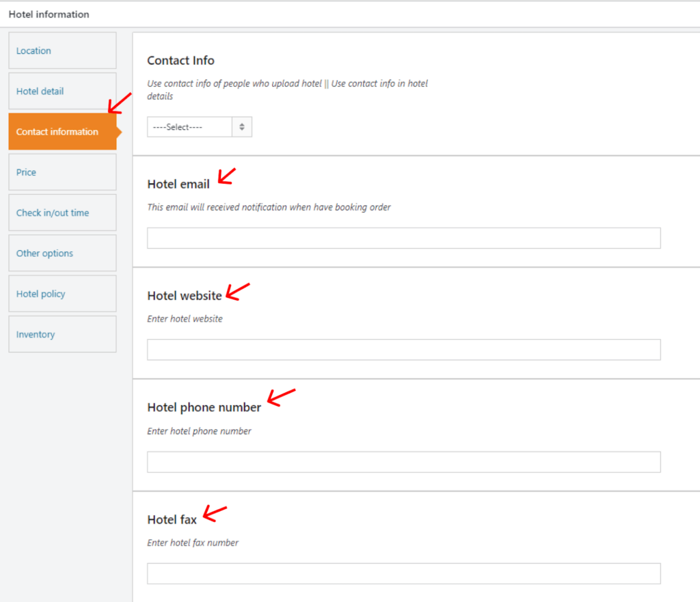
Task: Click the stepper arrows on the Select combo box
Action: (x=241, y=126)
